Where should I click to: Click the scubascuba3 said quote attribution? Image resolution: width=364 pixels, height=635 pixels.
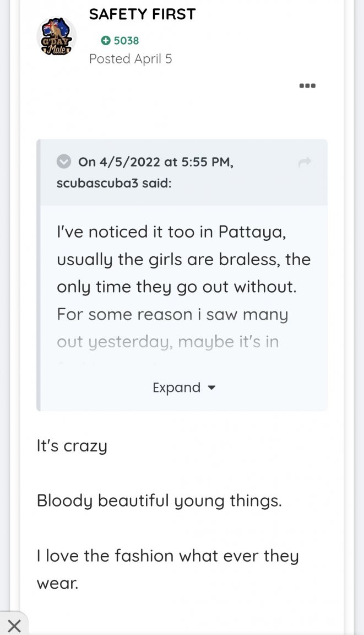coord(113,183)
